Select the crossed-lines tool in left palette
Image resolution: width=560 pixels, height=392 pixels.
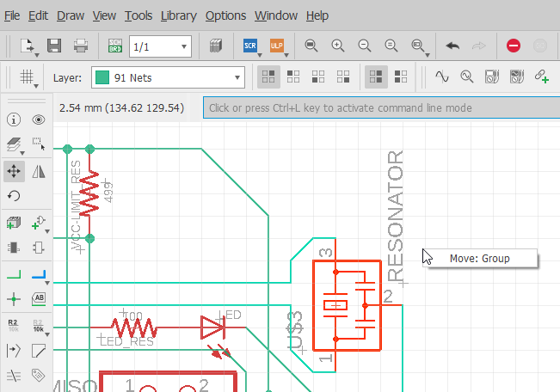14,376
